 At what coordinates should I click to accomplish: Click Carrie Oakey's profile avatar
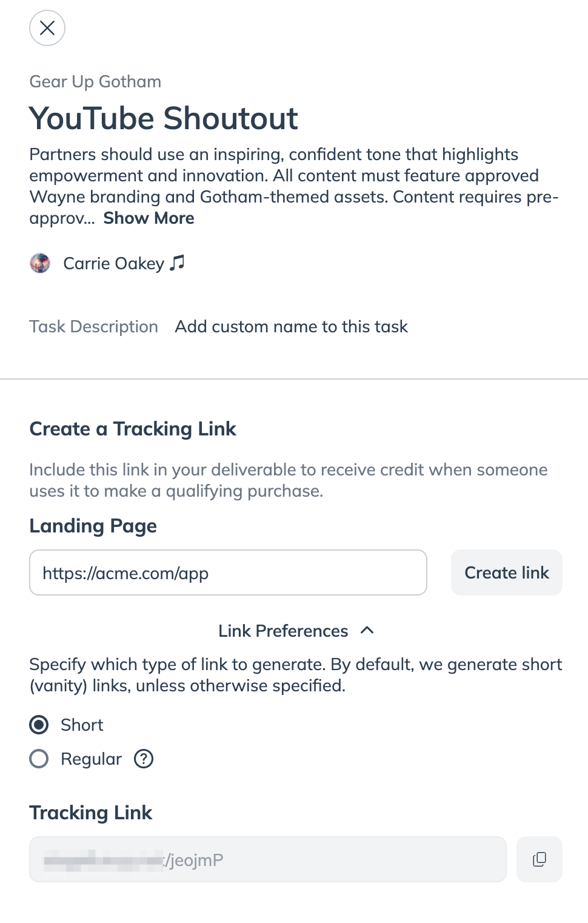click(40, 263)
